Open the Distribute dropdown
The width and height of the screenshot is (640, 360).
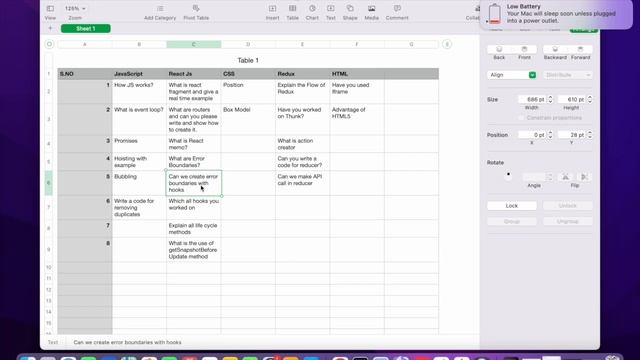(x=567, y=75)
